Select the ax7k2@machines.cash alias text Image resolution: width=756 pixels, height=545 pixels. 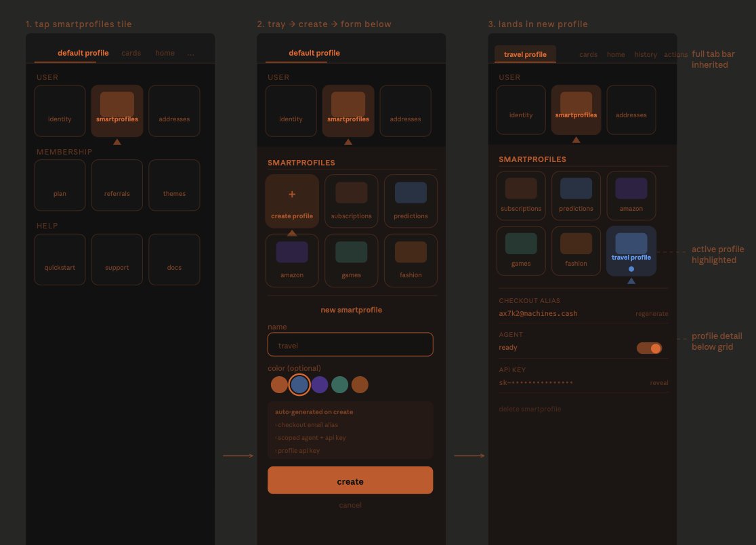point(538,313)
